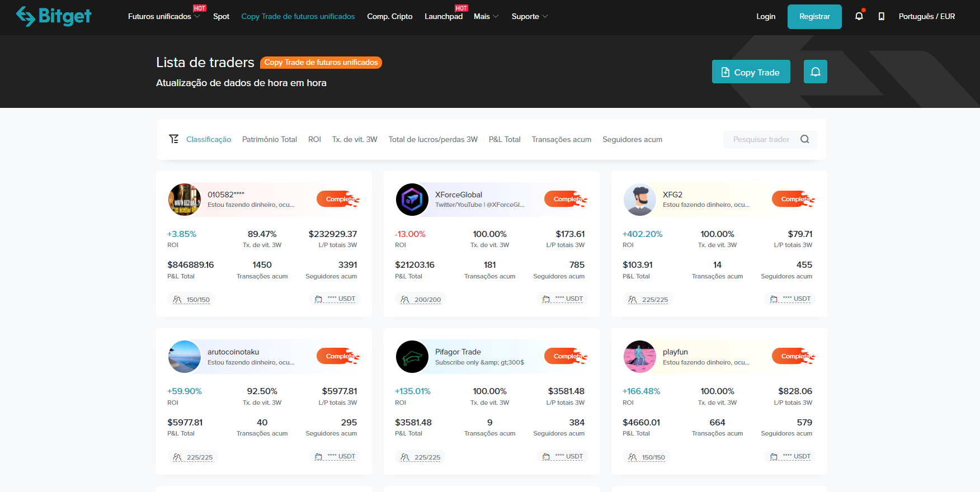The image size is (980, 492).
Task: Expand the Suporte menu
Action: [x=530, y=16]
